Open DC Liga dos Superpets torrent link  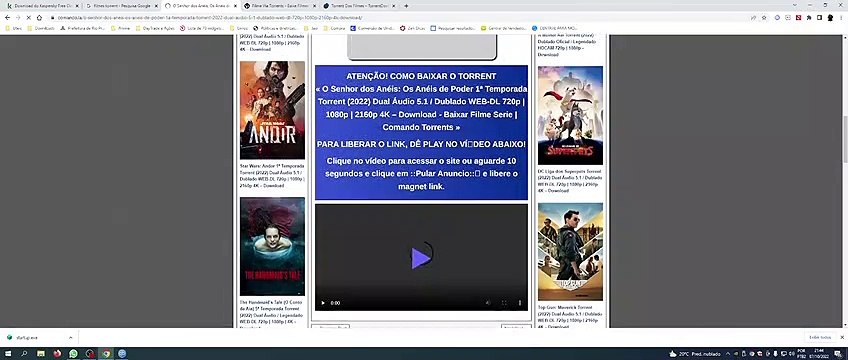tap(570, 181)
